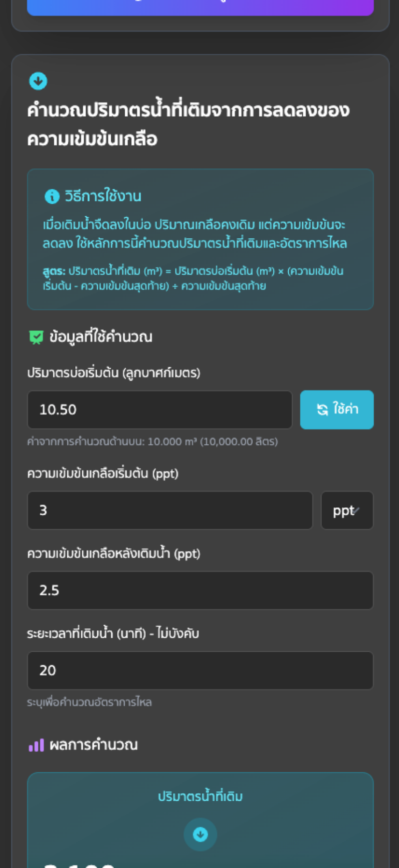This screenshot has width=399, height=868.
Task: Focus the initial pond volume field showing 10.50
Action: coord(160,410)
